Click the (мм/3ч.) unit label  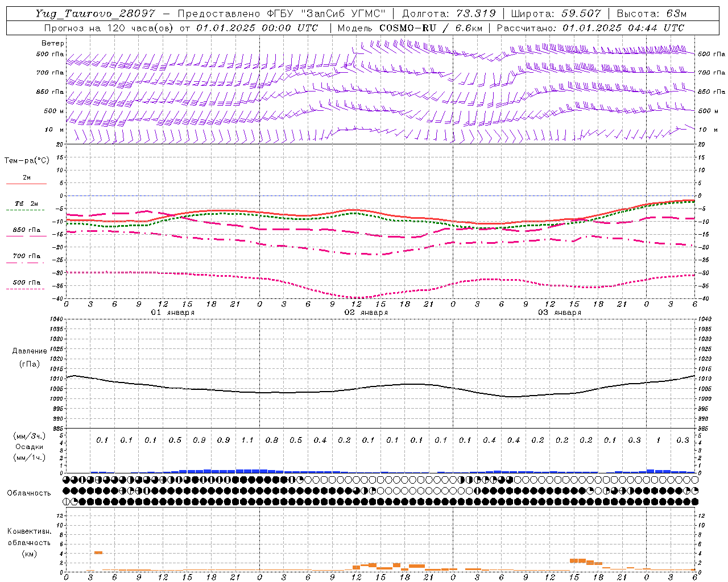point(30,436)
